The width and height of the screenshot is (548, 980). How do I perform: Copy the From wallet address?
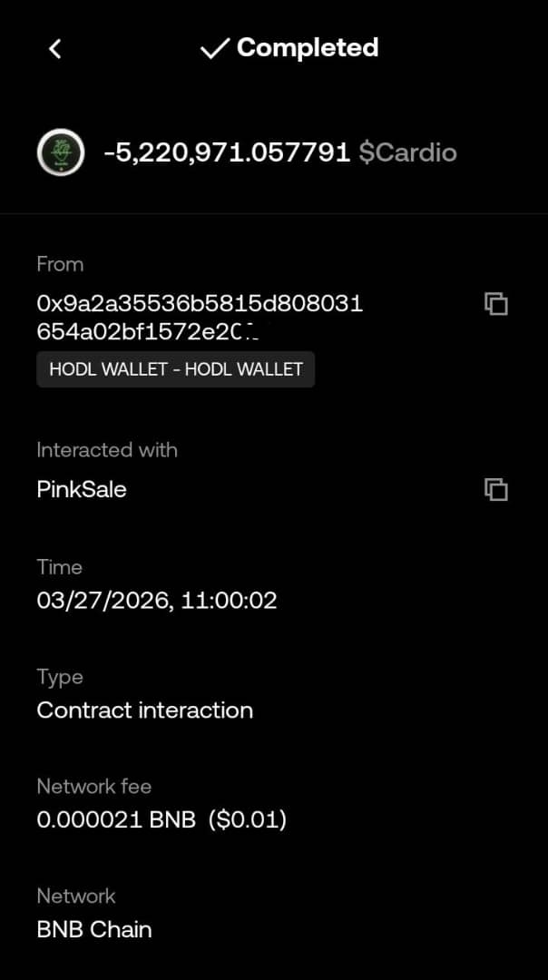[x=495, y=304]
